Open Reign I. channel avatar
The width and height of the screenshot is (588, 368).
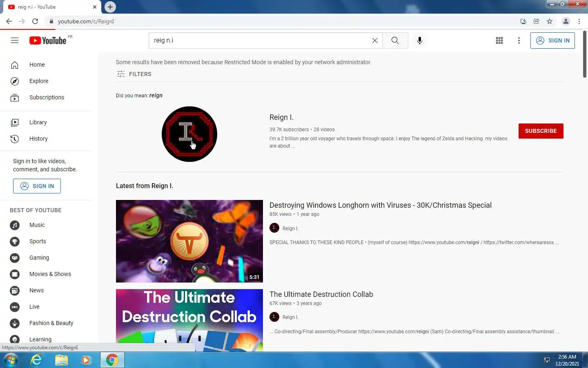[189, 134]
